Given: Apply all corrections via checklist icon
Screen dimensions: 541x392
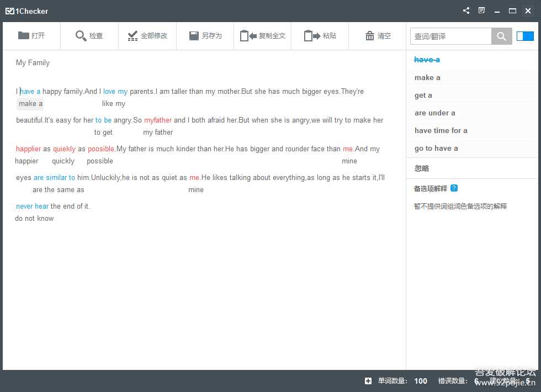Looking at the screenshot, I should click(x=132, y=36).
